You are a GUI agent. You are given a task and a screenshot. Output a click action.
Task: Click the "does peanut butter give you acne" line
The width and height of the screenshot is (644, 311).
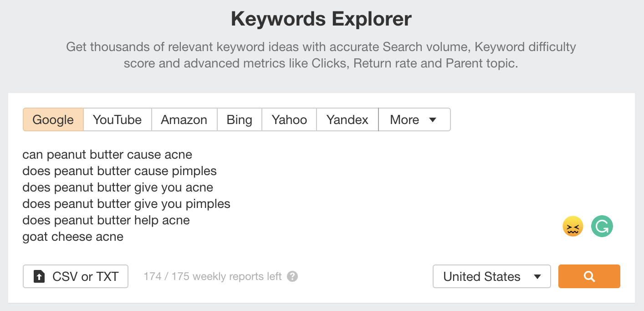(x=118, y=187)
